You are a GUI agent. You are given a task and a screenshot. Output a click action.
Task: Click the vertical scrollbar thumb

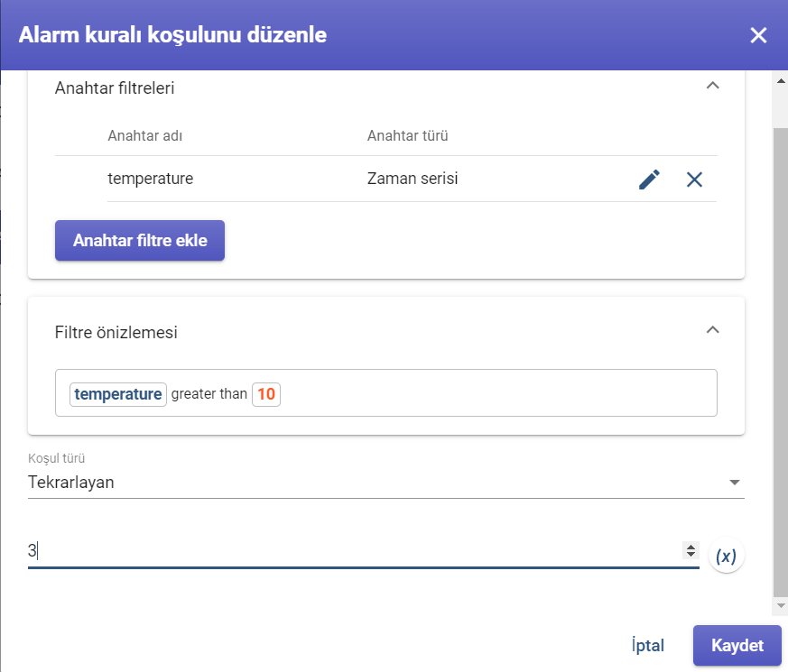[781, 362]
